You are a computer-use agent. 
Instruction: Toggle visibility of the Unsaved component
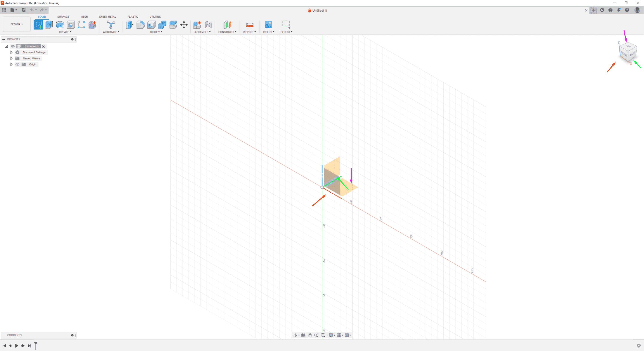(13, 46)
